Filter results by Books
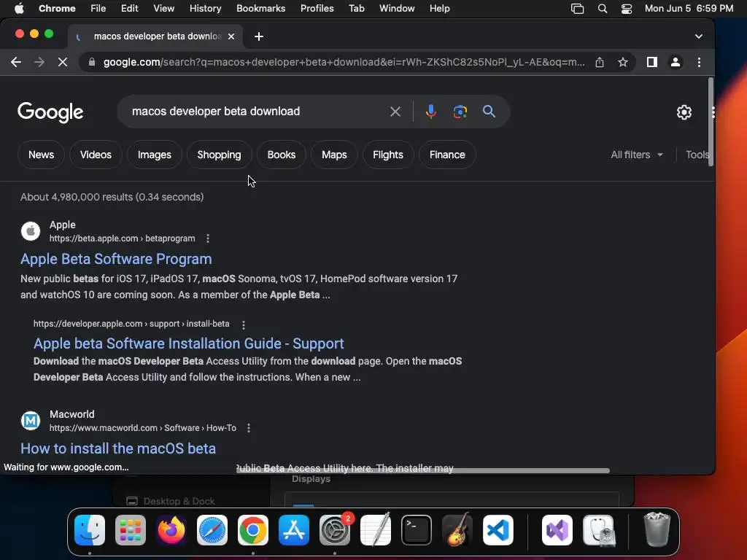The height and width of the screenshot is (560, 747). coord(281,155)
